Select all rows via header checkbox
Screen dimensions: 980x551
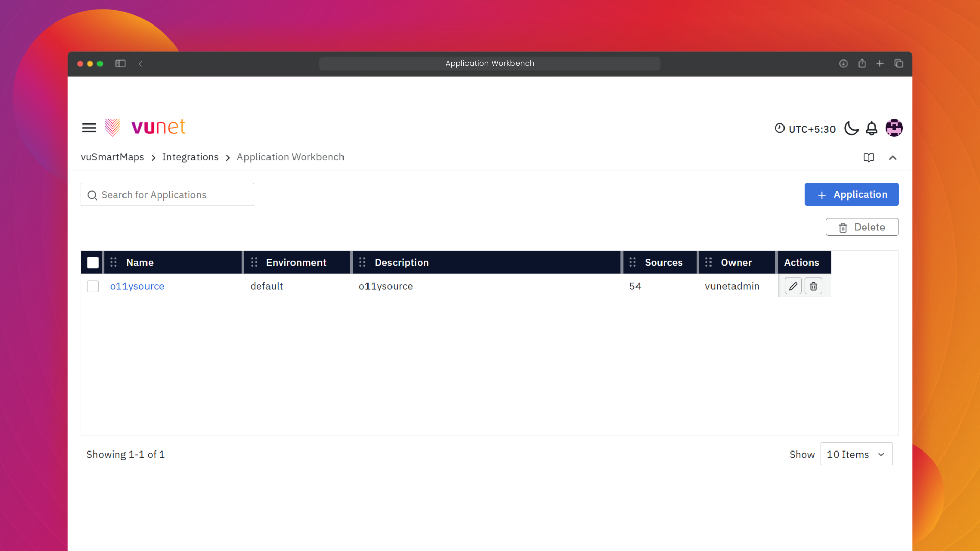click(93, 262)
